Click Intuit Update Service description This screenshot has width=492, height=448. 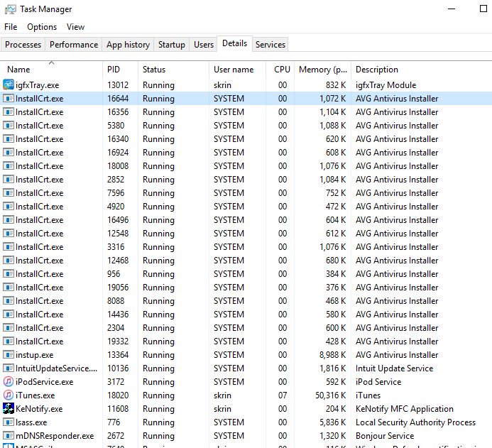394,368
